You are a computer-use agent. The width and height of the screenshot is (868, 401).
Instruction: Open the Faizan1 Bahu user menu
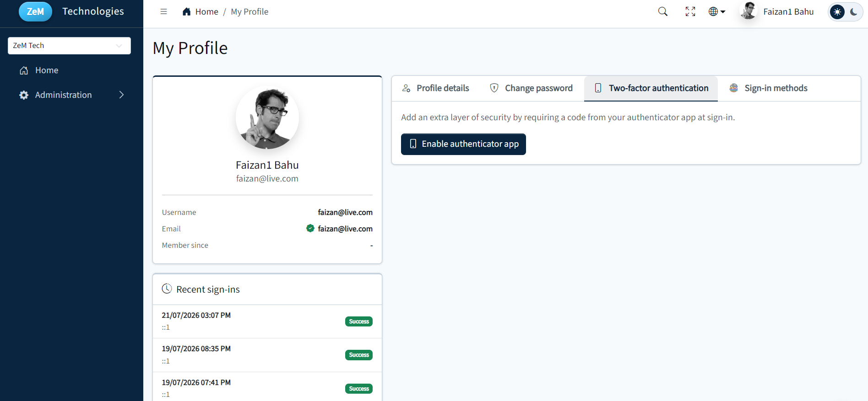click(788, 11)
